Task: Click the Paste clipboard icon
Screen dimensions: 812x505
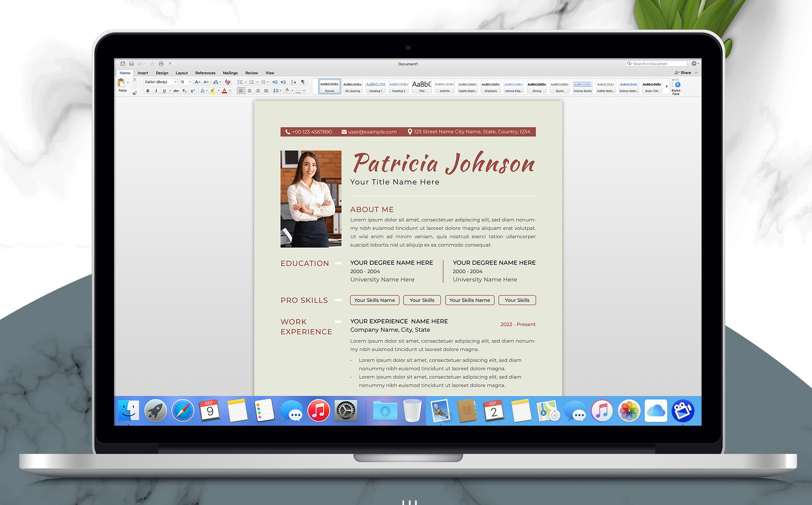Action: click(122, 84)
